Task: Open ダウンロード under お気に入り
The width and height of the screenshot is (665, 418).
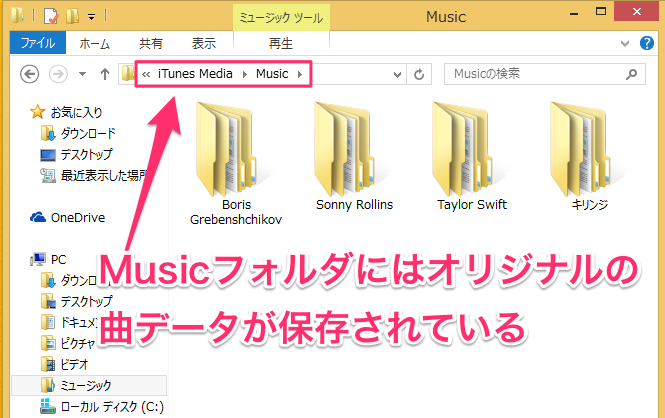Action: click(x=78, y=133)
